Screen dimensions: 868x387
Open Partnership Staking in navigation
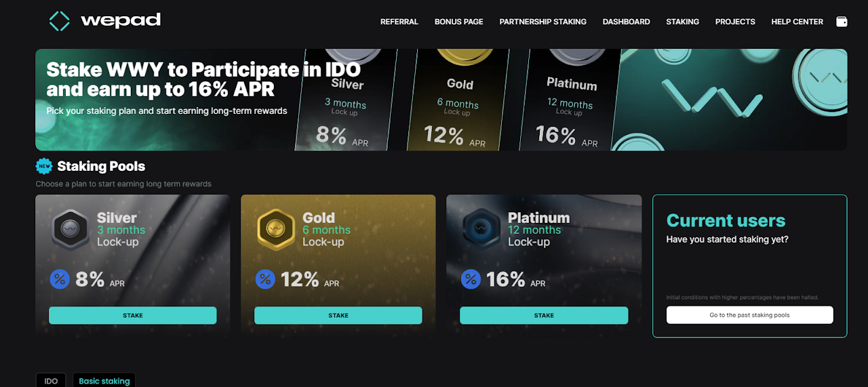pyautogui.click(x=543, y=22)
